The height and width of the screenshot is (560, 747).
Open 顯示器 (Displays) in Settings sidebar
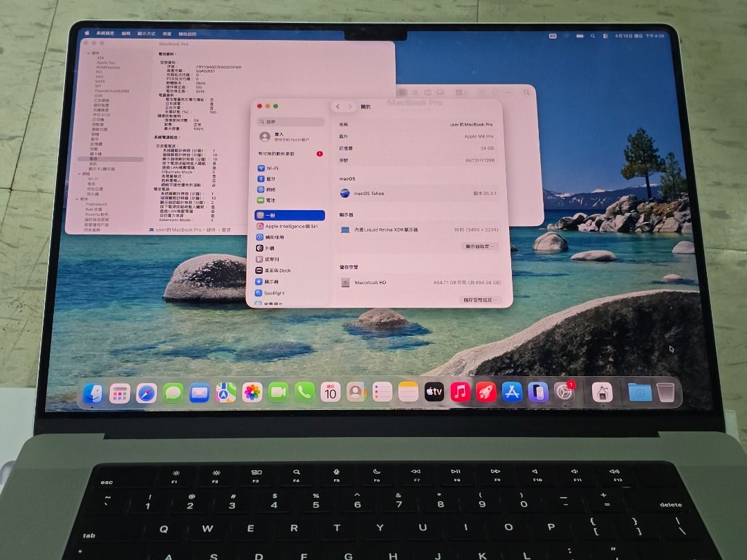290,282
